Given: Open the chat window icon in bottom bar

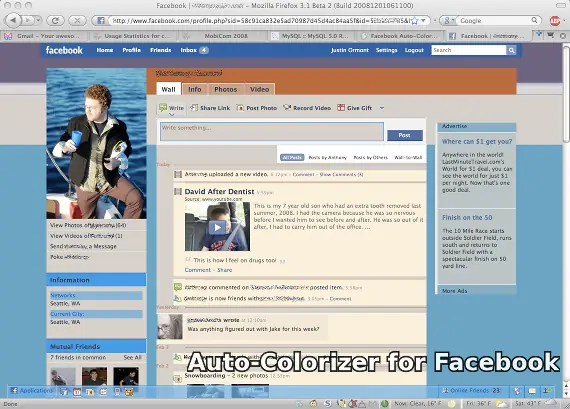Looking at the screenshot, I should click(x=532, y=391).
